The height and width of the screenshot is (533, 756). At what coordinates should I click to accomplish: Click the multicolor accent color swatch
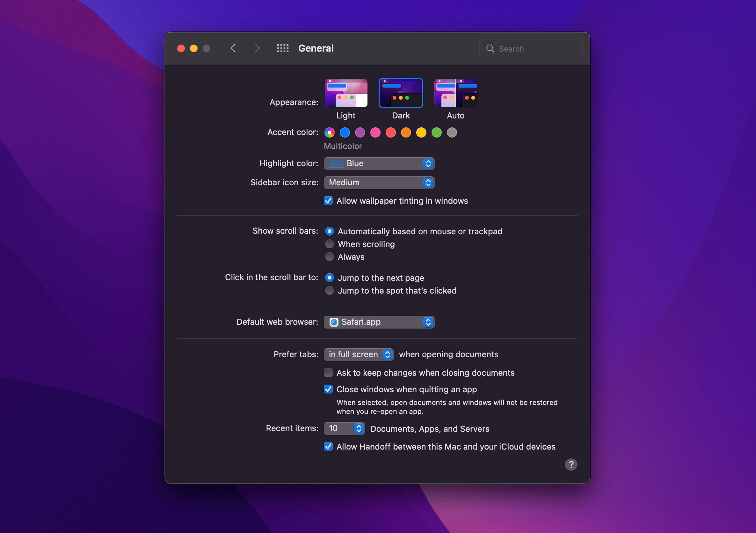tap(329, 132)
